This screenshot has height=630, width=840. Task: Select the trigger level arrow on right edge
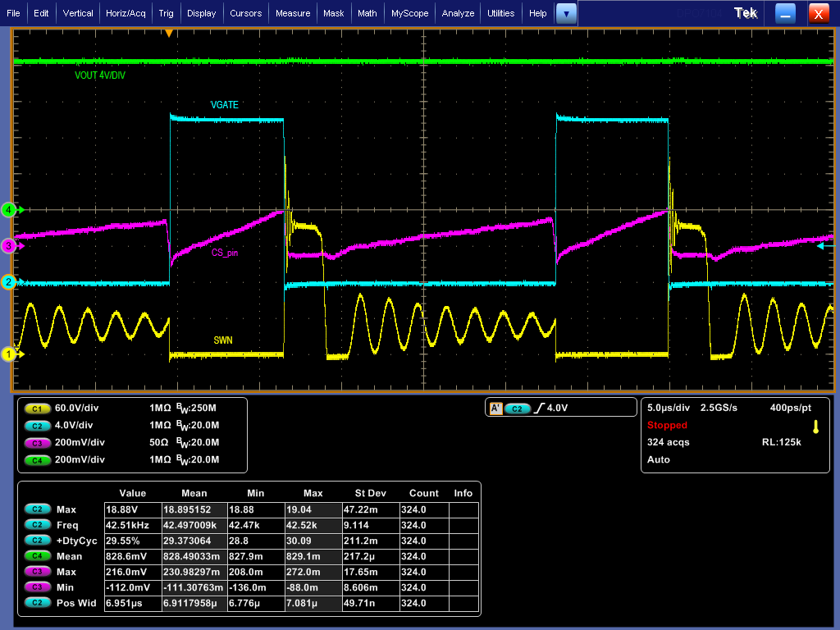coord(821,245)
